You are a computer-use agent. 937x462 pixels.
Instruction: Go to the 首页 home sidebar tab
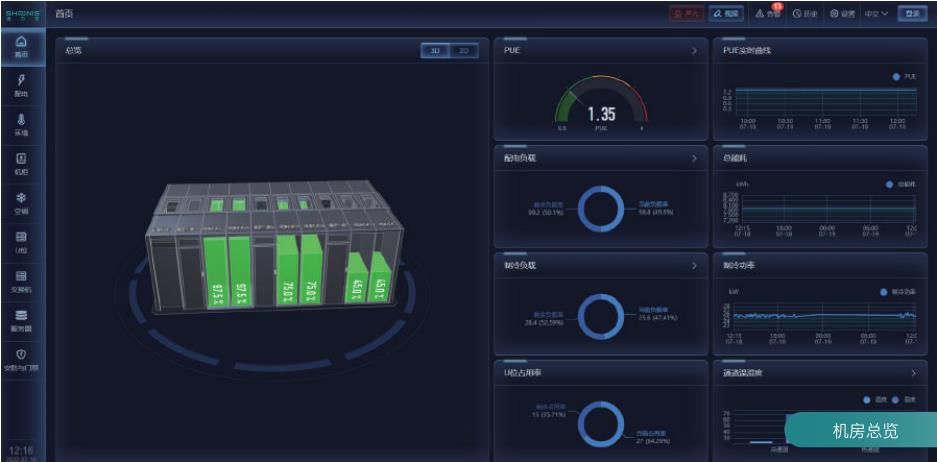pos(21,46)
